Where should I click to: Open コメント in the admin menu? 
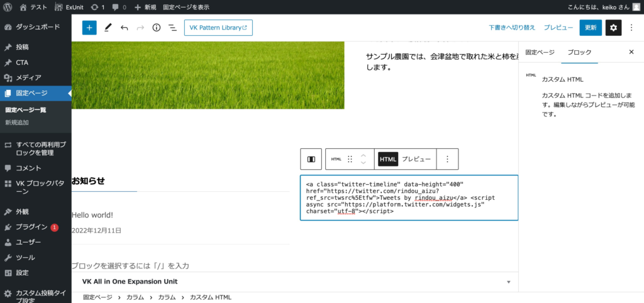(36, 168)
